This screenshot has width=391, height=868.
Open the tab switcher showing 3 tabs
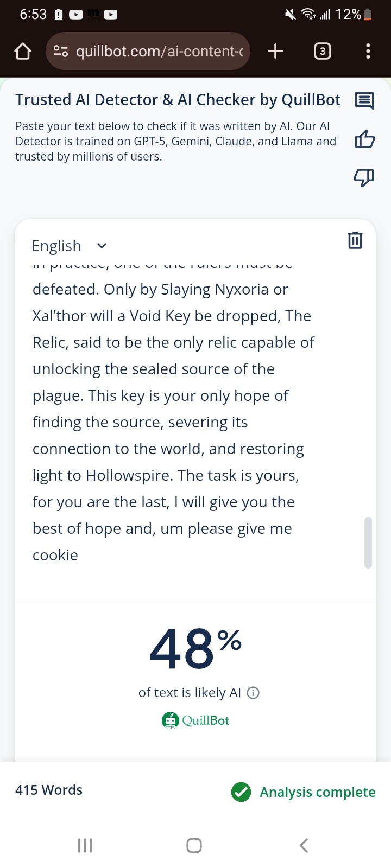click(322, 52)
